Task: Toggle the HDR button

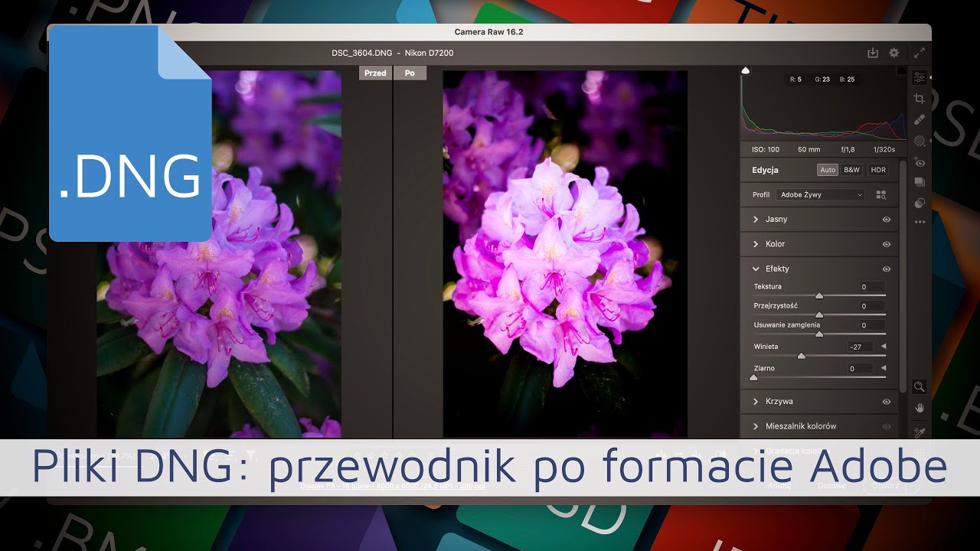Action: [877, 170]
